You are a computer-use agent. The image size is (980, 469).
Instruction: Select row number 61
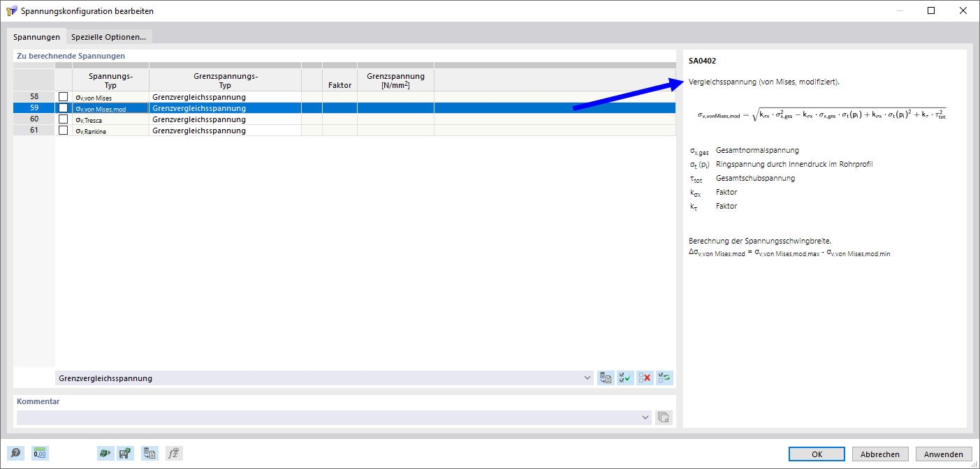tap(34, 131)
